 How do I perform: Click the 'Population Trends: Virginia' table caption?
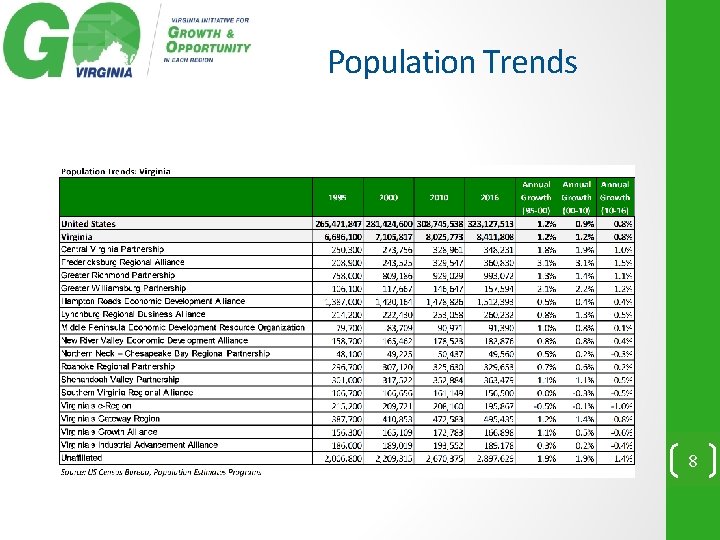click(116, 171)
